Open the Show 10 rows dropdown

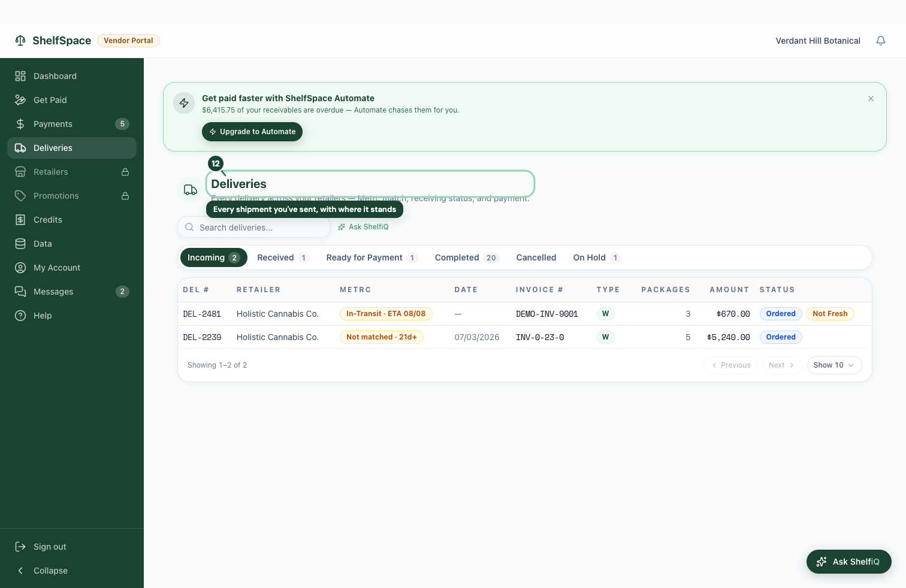coord(834,365)
